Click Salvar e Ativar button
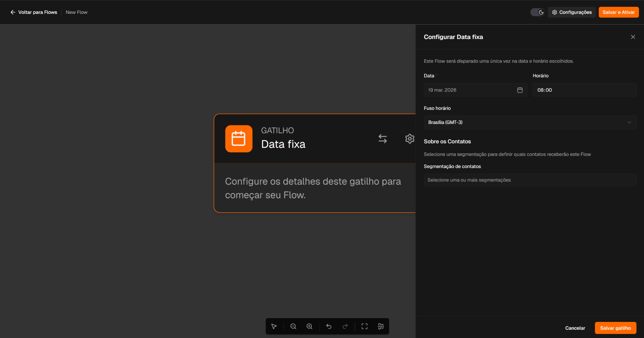644x338 pixels. pyautogui.click(x=619, y=12)
